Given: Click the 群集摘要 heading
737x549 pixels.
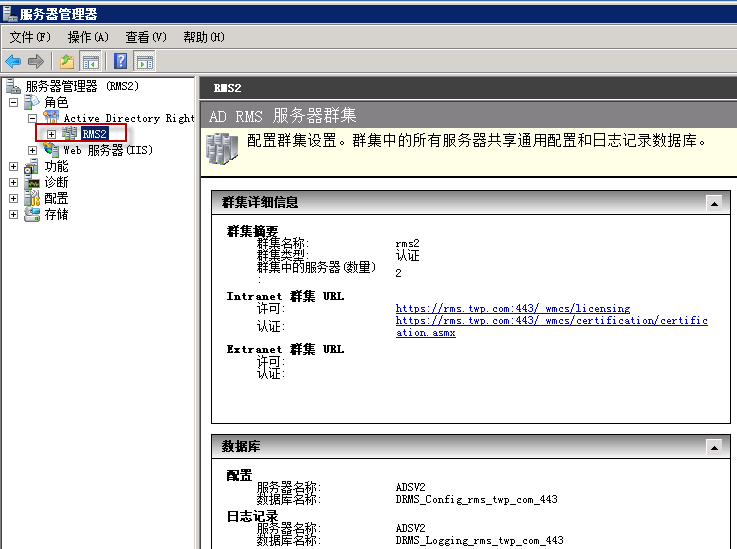Looking at the screenshot, I should 252,231.
